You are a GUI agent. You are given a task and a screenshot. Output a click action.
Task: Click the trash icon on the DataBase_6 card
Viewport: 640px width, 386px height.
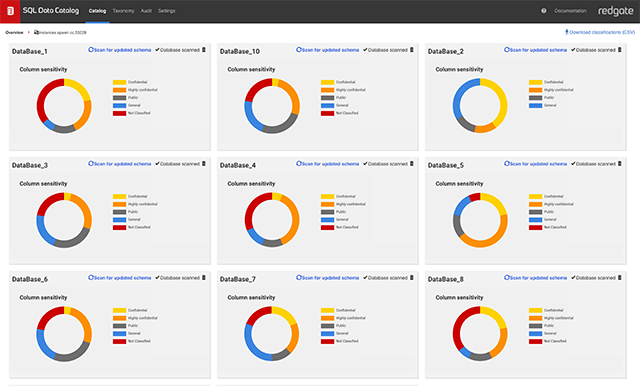coord(204,277)
